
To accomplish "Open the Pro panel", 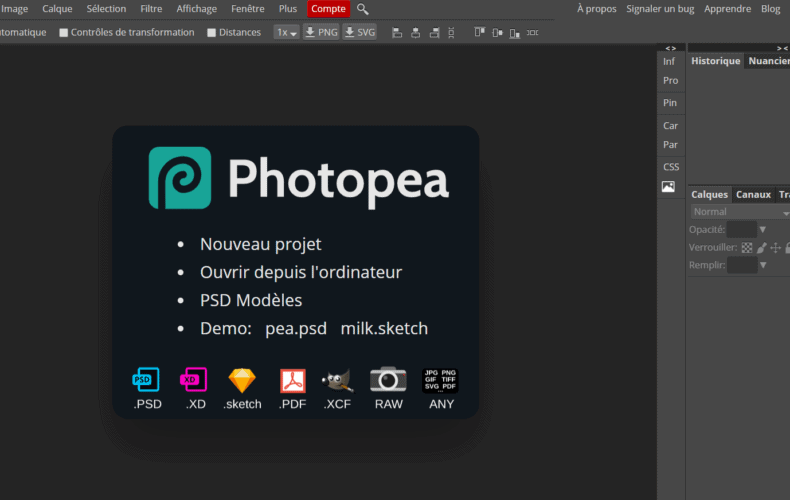I will [x=671, y=81].
